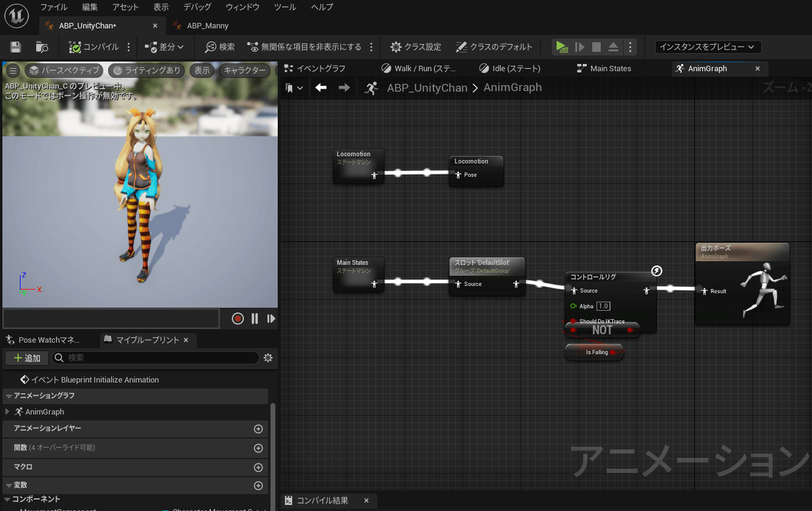The image size is (812, 511).
Task: Open the Compile options menu dots
Action: [x=129, y=47]
